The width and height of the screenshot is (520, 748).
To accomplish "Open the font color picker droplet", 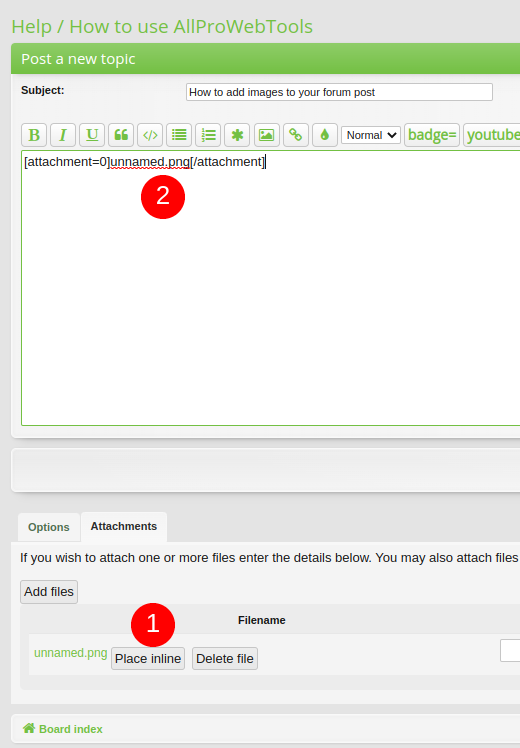I will tap(325, 135).
